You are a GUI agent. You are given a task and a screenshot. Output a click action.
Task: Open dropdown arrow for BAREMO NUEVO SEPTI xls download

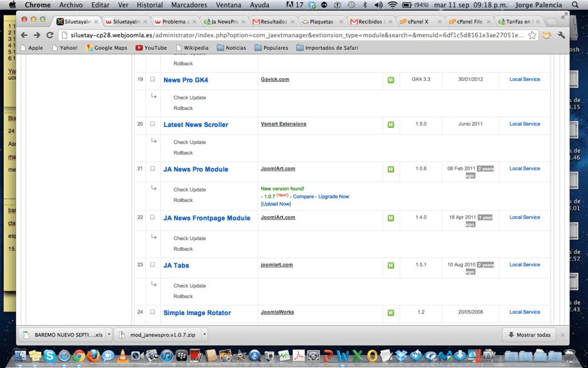click(109, 334)
